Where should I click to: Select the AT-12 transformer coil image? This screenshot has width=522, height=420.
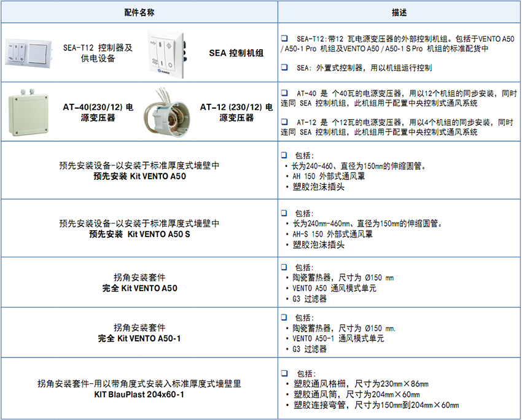tap(168, 111)
